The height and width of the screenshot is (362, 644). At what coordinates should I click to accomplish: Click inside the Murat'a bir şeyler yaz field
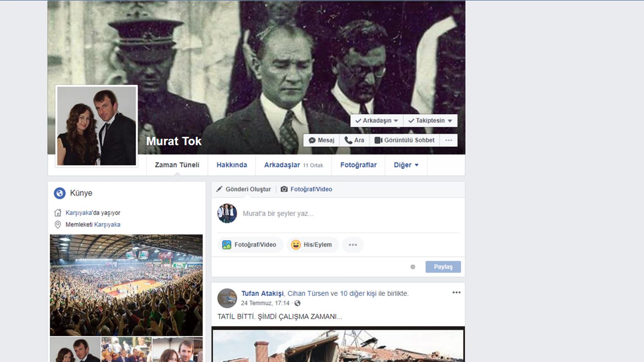coord(282,214)
